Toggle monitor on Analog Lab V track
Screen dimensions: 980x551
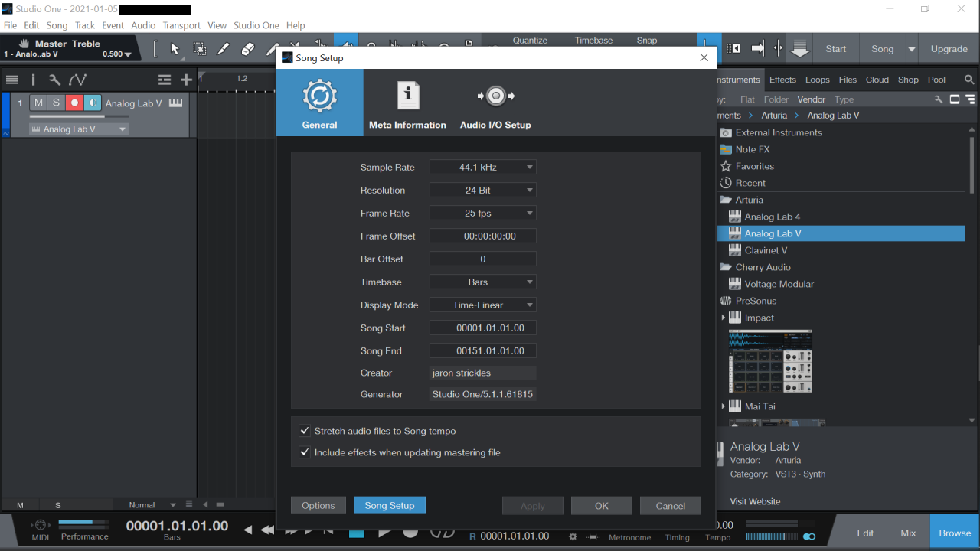pos(92,103)
